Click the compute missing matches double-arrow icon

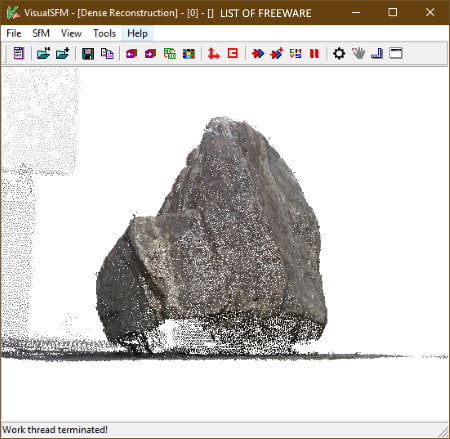click(x=258, y=53)
